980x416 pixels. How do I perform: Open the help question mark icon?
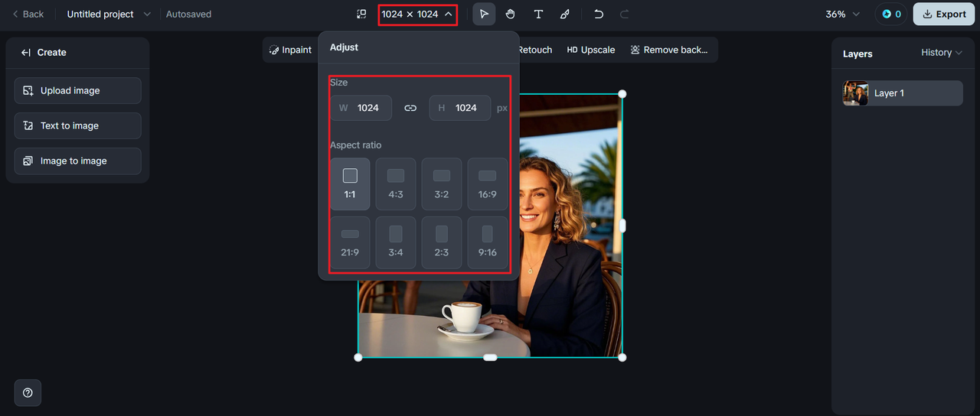coord(28,392)
